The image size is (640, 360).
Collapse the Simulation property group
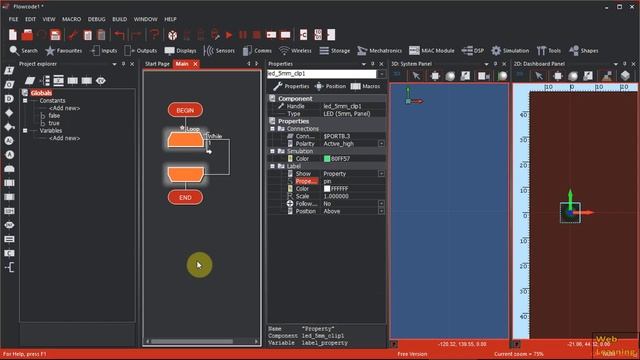tap(272, 151)
